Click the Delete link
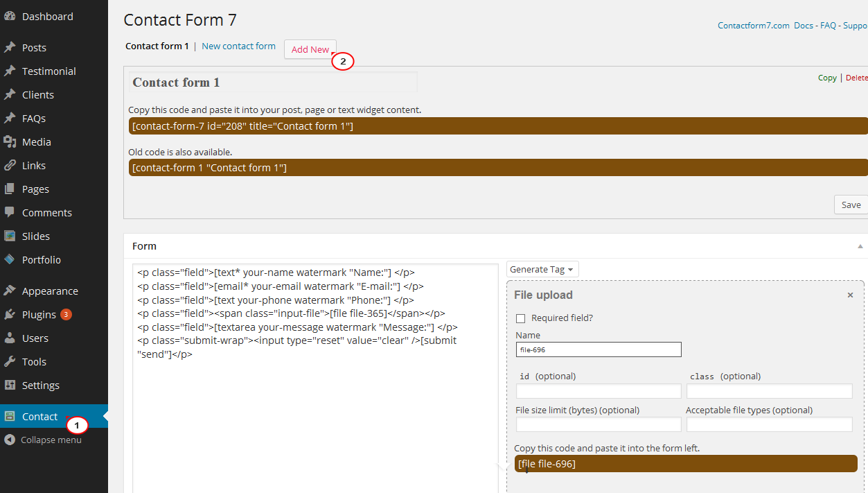This screenshot has width=868, height=493. [x=857, y=78]
